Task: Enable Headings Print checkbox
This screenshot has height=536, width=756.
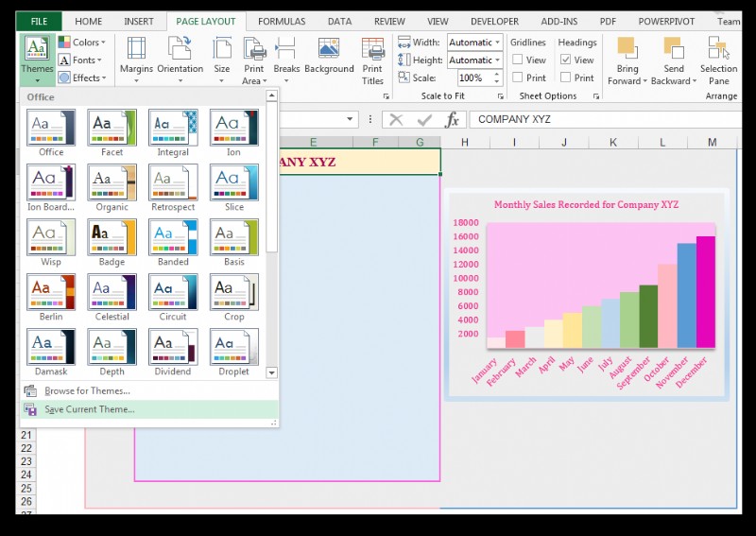Action: pyautogui.click(x=565, y=78)
